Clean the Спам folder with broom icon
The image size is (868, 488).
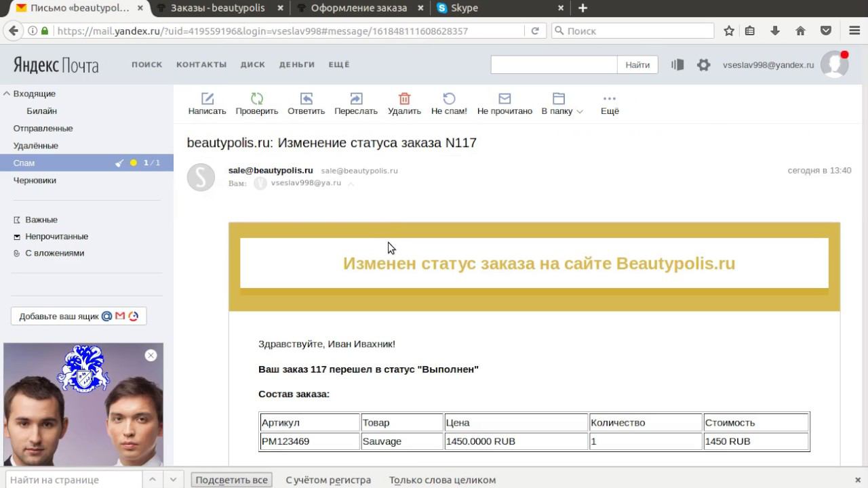119,163
